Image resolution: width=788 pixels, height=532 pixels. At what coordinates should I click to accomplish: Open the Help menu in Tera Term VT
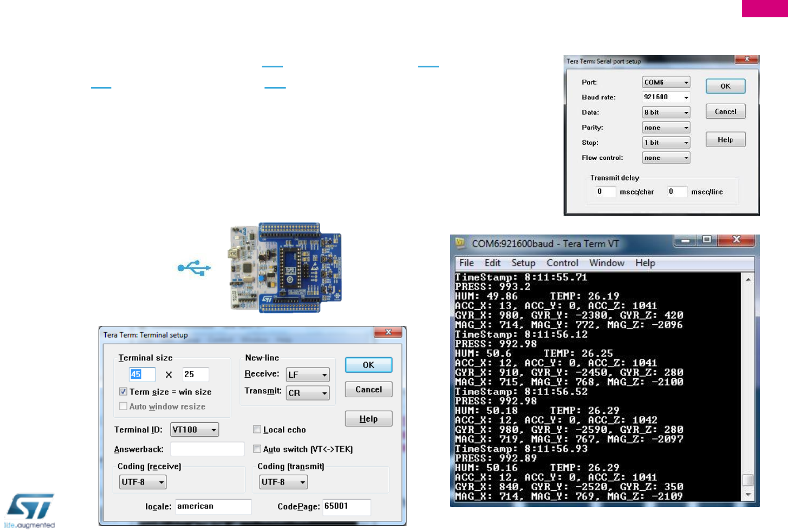coord(645,263)
